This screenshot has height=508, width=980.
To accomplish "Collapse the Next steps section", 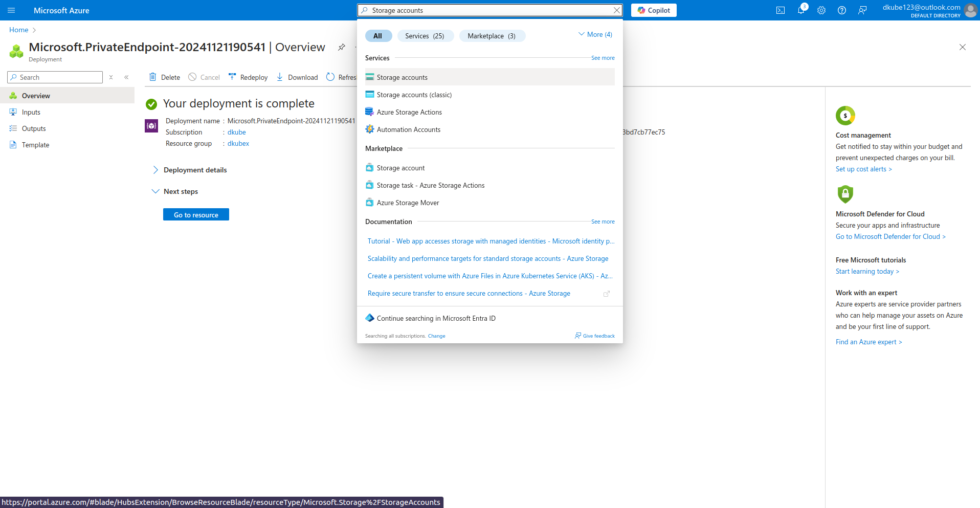I will (155, 191).
